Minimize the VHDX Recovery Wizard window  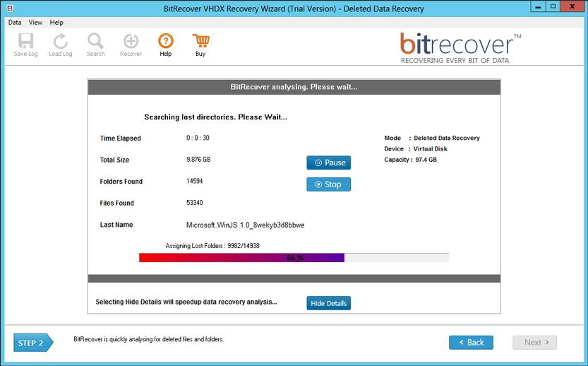coord(538,6)
